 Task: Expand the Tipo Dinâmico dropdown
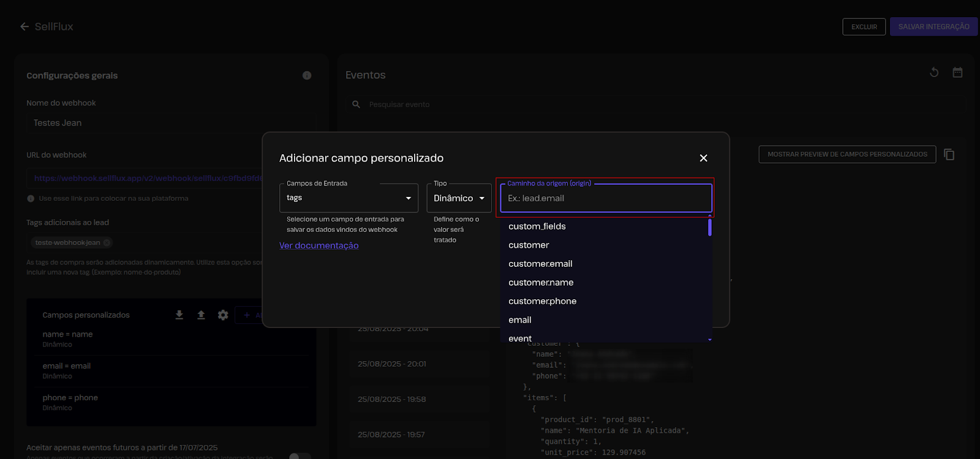(459, 198)
